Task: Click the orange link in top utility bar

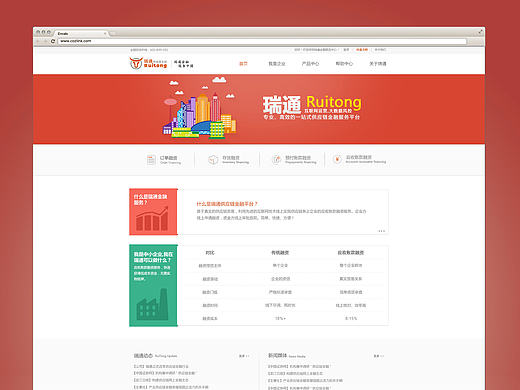Action: pos(362,50)
